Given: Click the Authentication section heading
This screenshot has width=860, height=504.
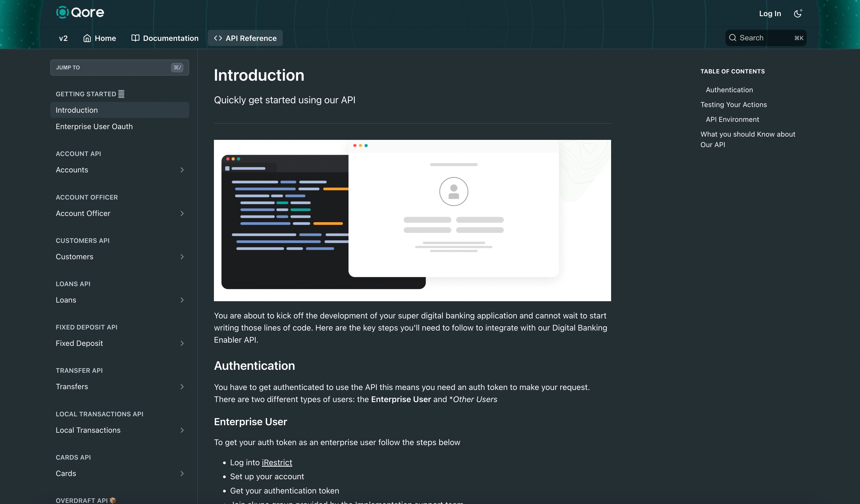Looking at the screenshot, I should [254, 366].
